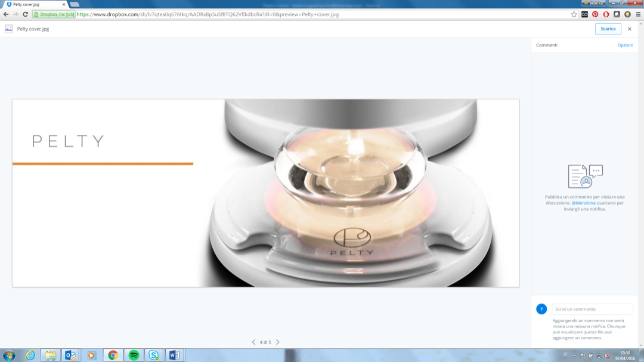Viewport: 644px width, 362px height.
Task: Click the browser forward arrow
Action: coord(16,14)
